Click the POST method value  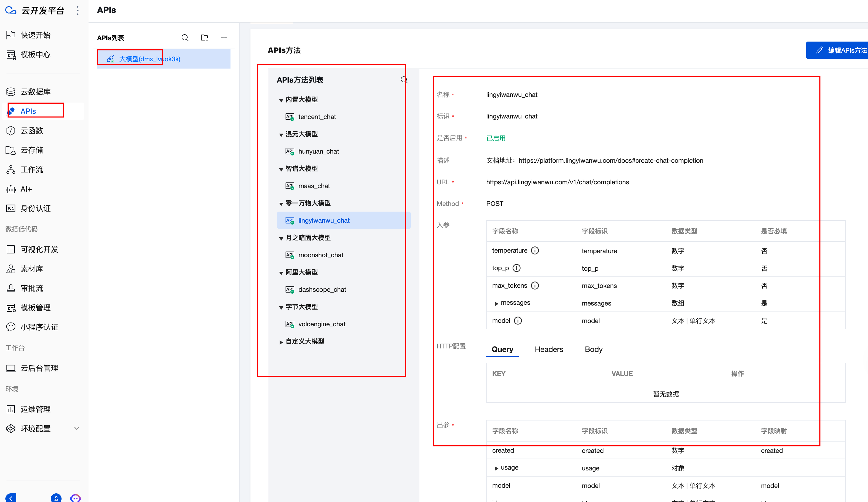pos(495,203)
